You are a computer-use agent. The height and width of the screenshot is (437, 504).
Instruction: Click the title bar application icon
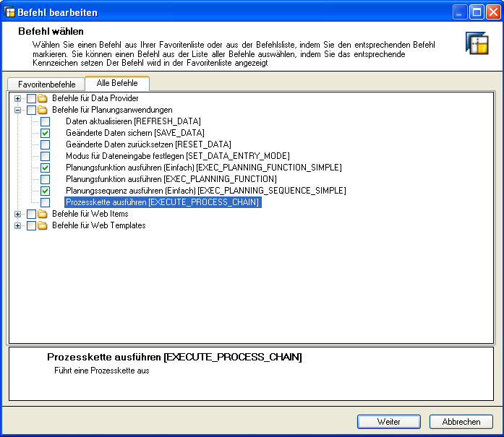(9, 12)
